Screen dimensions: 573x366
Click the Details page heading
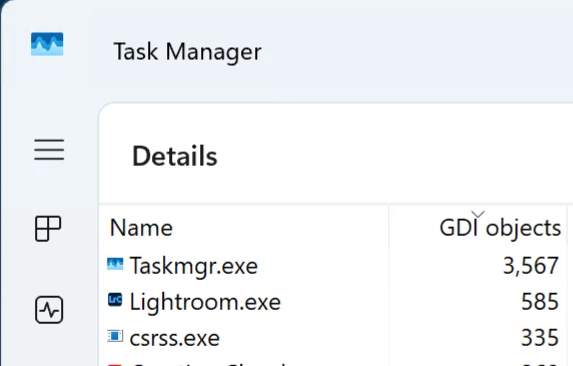click(175, 156)
